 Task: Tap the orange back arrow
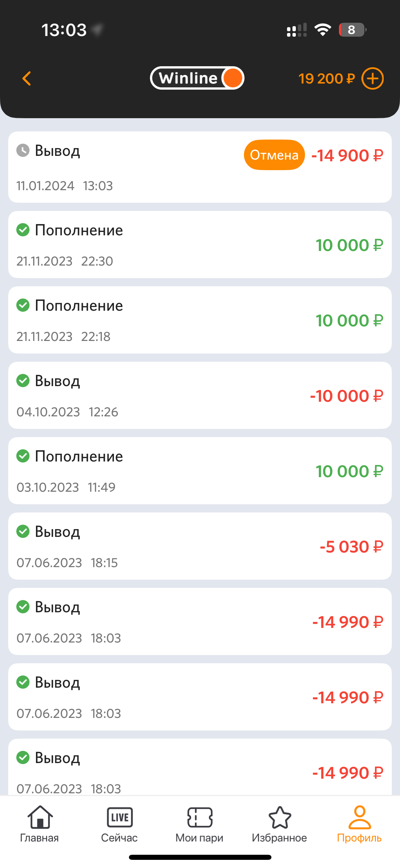26,78
